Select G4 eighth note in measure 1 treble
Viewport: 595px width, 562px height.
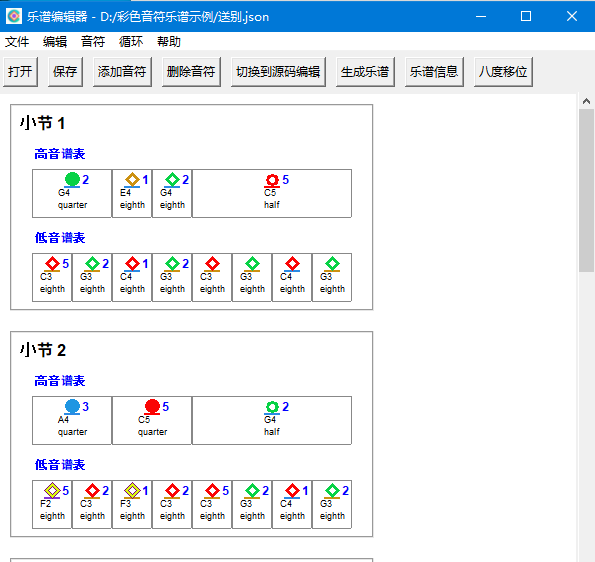click(172, 194)
